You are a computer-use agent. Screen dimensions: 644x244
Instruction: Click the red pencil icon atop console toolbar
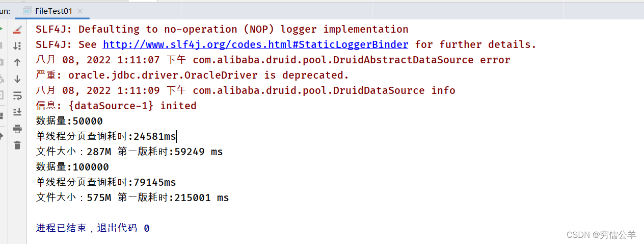pyautogui.click(x=17, y=30)
